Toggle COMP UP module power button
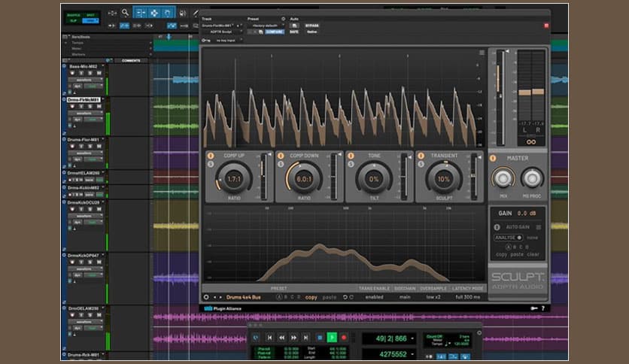The width and height of the screenshot is (629, 364). click(x=211, y=156)
